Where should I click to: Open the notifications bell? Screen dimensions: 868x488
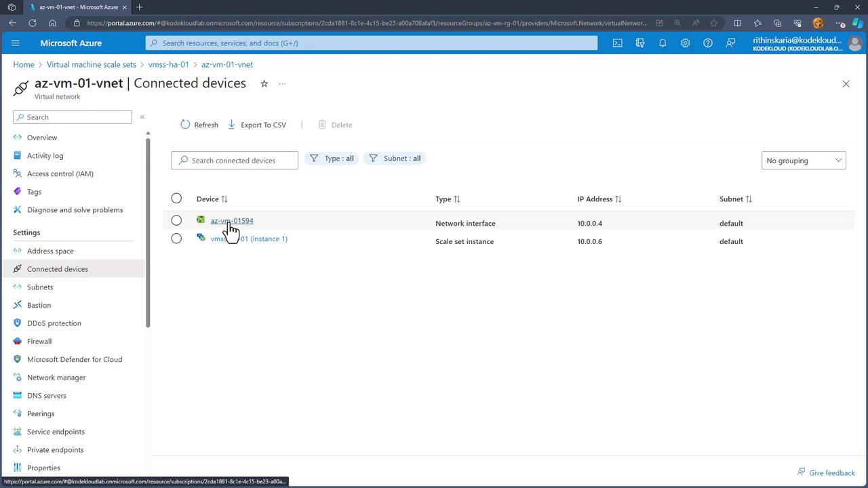[x=663, y=43]
